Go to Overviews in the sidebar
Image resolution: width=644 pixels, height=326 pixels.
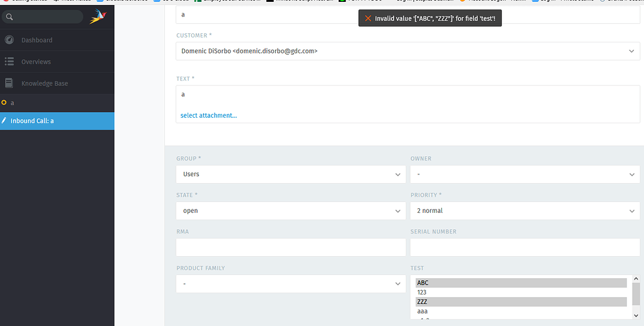point(36,62)
